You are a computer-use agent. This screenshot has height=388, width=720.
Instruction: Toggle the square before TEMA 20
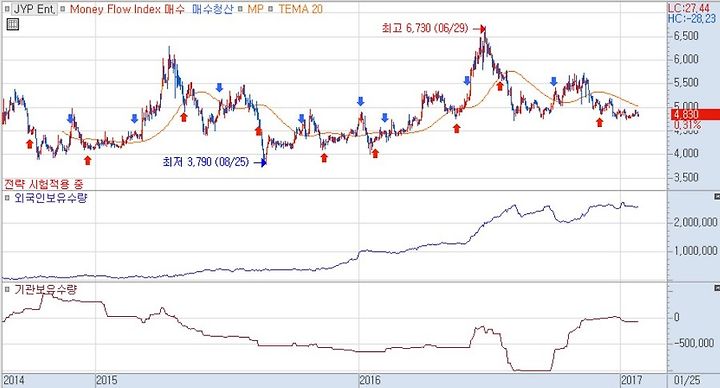pos(271,9)
